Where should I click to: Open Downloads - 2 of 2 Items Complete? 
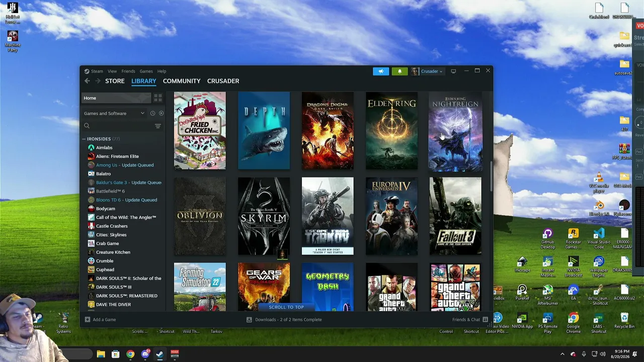pos(288,319)
